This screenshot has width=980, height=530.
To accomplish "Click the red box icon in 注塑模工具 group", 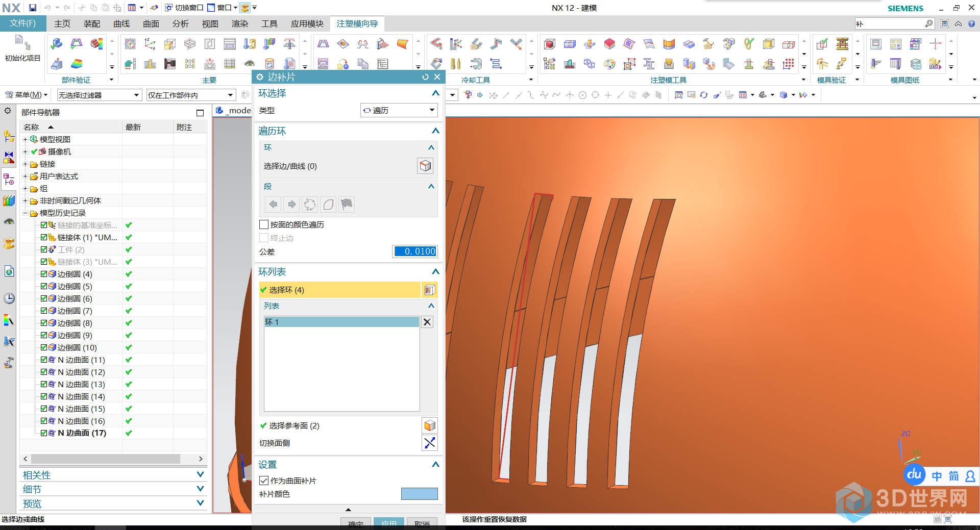I will (550, 44).
